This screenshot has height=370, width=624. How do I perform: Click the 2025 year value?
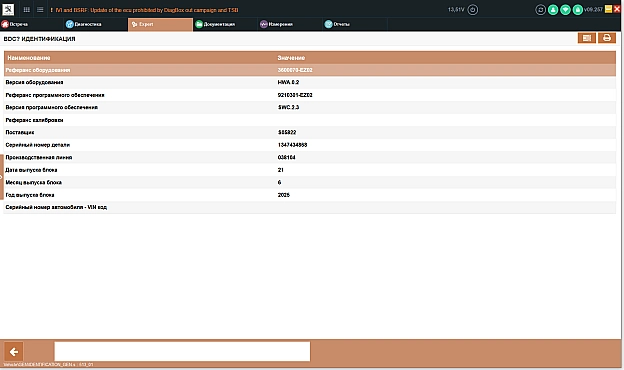(x=284, y=195)
